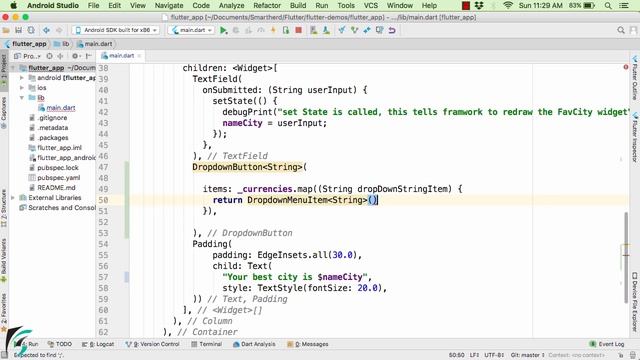Screen dimensions: 640x360
Task: Click the Save All icon in the toolbar
Action: point(18,30)
